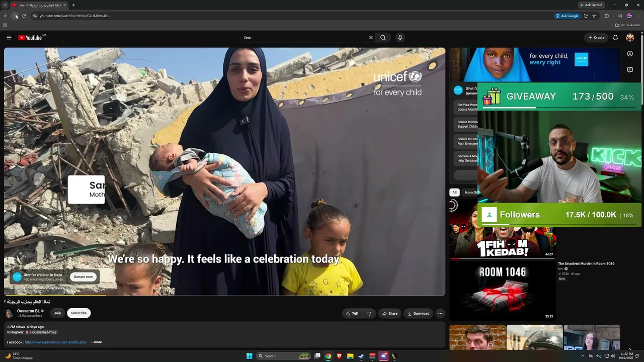Viewport: 644px width, 362px height.
Task: Click the taskbar Search box
Action: pos(284,356)
